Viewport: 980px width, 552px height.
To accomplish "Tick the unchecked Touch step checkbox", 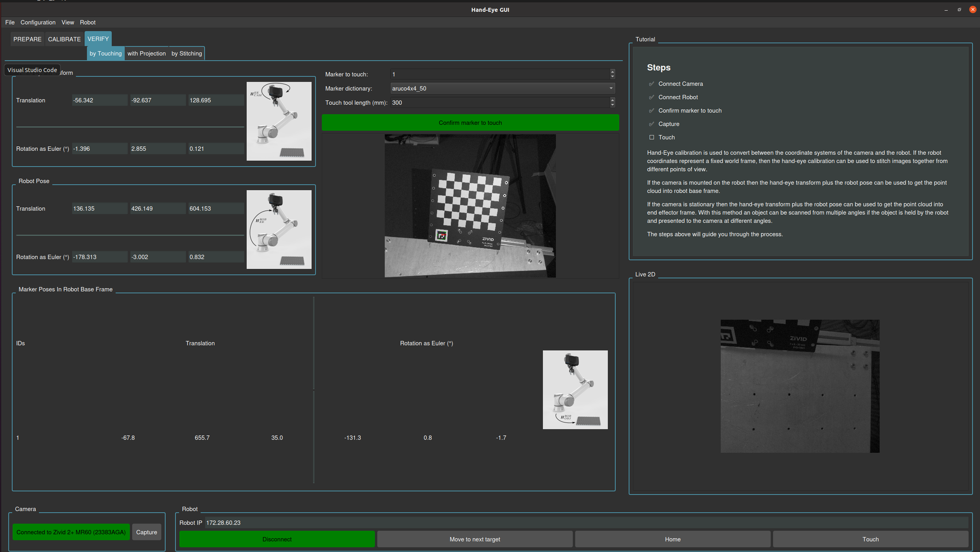I will (652, 137).
